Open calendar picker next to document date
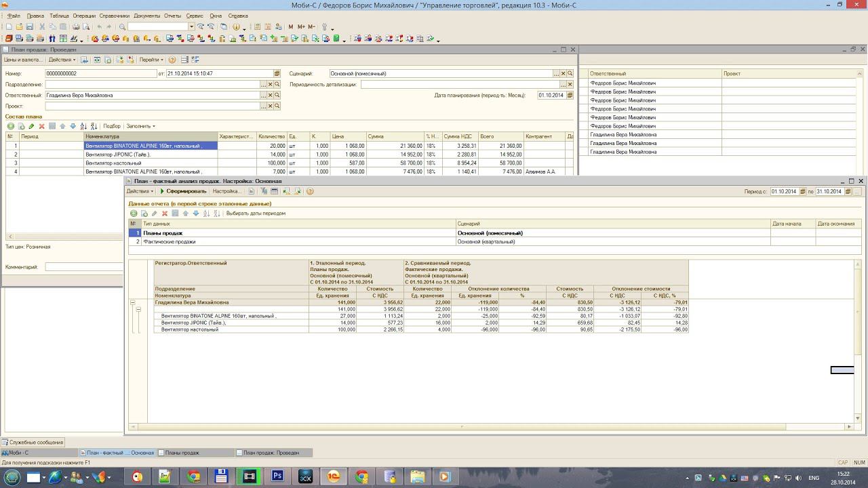 [277, 73]
